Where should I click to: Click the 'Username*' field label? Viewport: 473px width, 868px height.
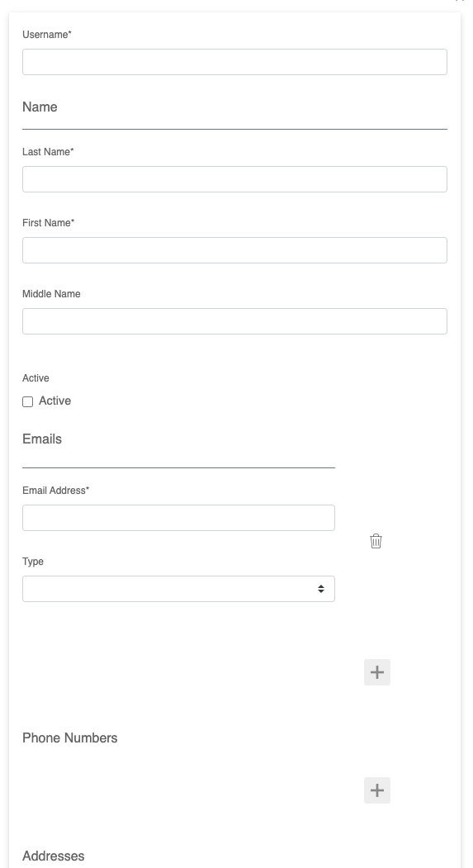(47, 35)
